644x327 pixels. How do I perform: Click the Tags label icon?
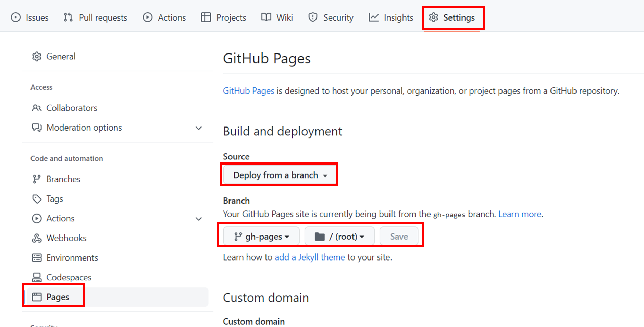37,199
